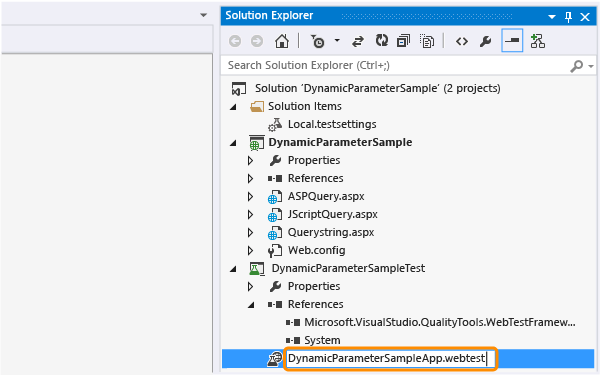Click Sync with Active Document arrows icon
Screen dimensions: 600x375
[358, 41]
